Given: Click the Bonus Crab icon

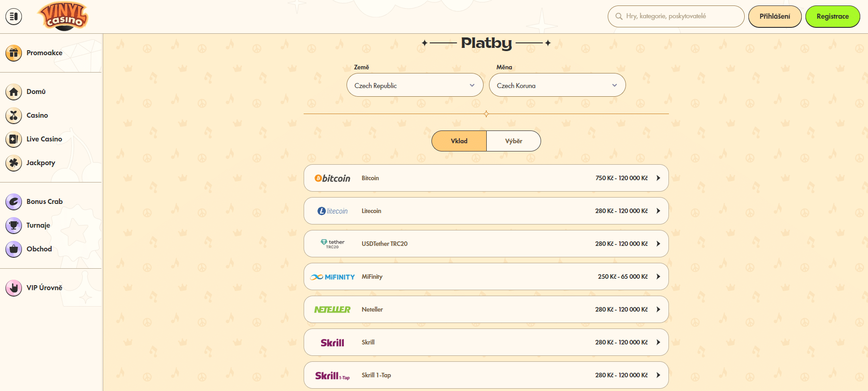Looking at the screenshot, I should coord(14,202).
